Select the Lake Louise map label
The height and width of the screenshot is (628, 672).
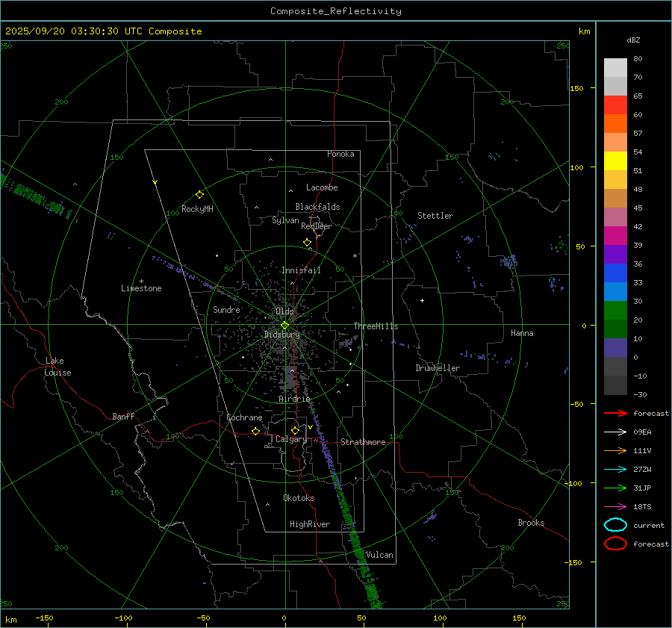click(x=57, y=367)
